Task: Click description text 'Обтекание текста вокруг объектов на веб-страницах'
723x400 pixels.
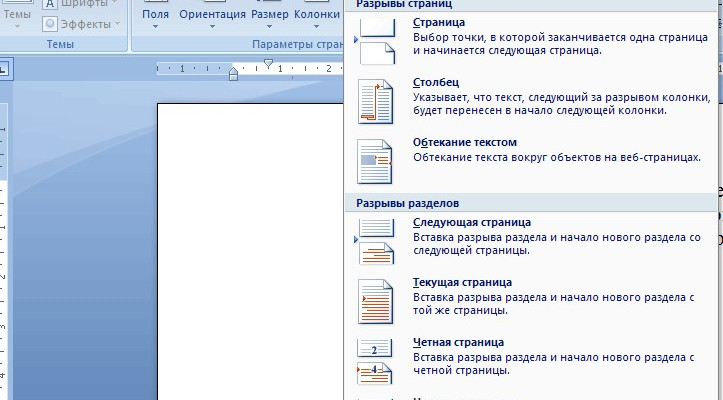Action: coord(557,157)
